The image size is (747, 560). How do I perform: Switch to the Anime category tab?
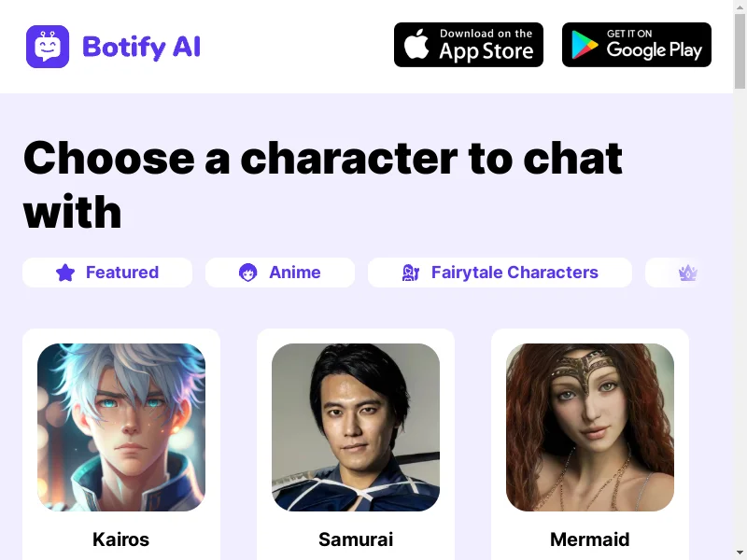(280, 273)
